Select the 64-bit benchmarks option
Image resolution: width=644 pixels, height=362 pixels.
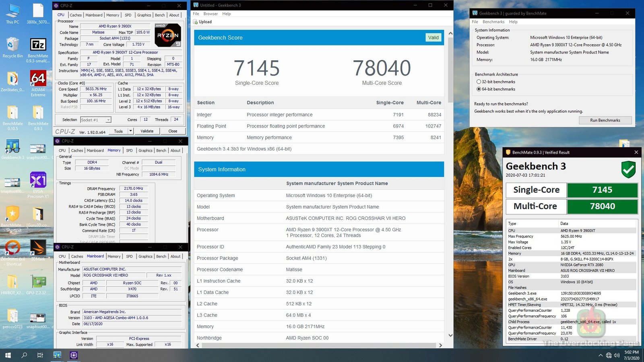click(479, 89)
